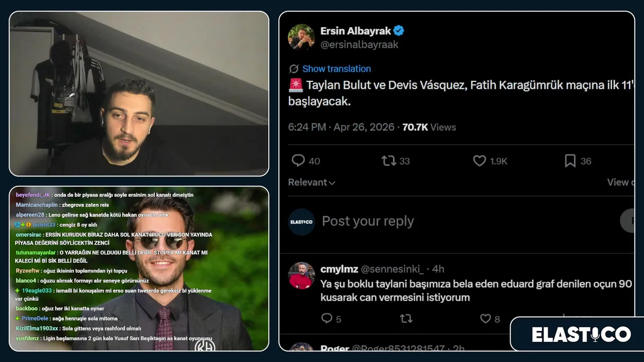This screenshot has width=644, height=362.
Task: Reply to cmylmz's comment
Action: (x=327, y=319)
